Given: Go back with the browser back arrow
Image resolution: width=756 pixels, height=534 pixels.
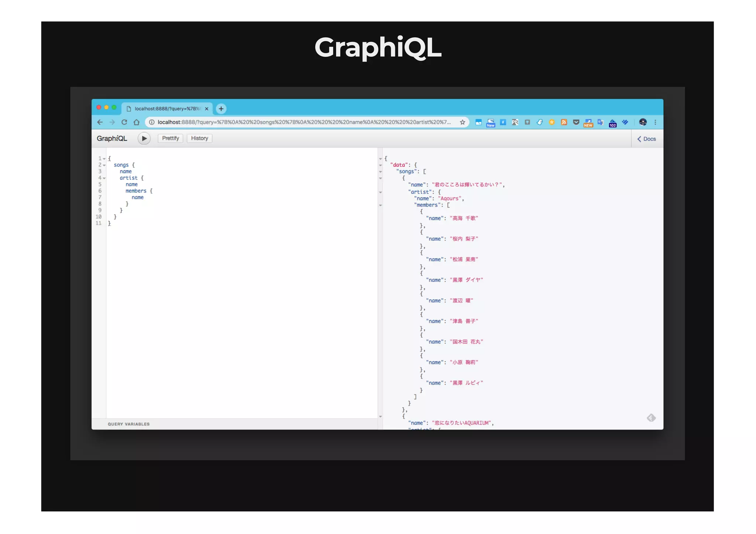Looking at the screenshot, I should [x=100, y=122].
